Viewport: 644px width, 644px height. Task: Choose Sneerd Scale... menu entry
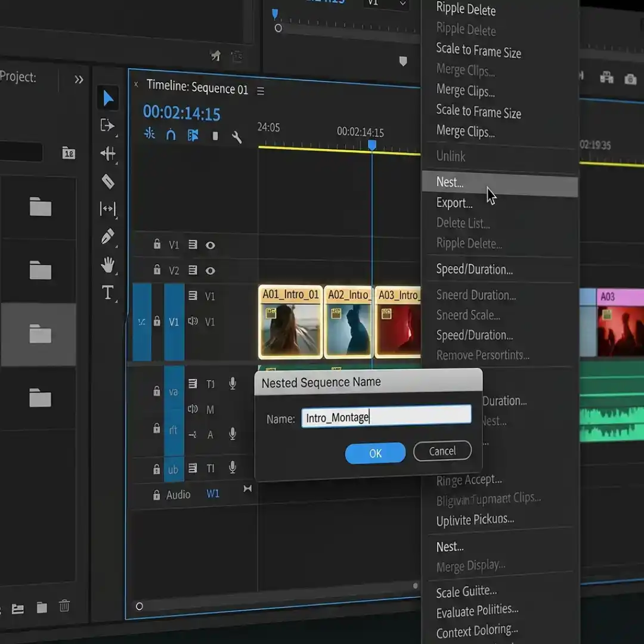point(468,315)
